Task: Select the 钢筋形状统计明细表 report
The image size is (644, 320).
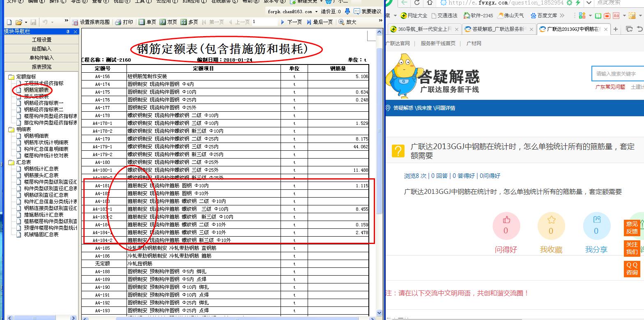Action: pyautogui.click(x=46, y=143)
